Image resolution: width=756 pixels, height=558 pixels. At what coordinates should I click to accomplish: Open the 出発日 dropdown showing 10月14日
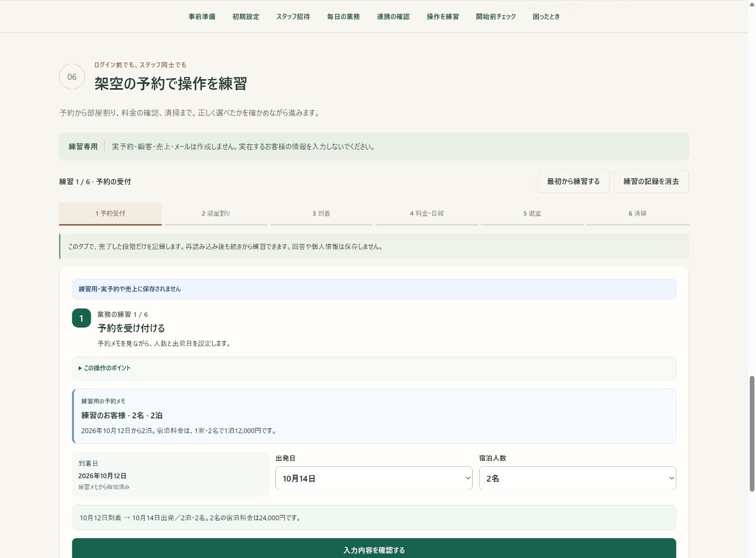(x=374, y=478)
